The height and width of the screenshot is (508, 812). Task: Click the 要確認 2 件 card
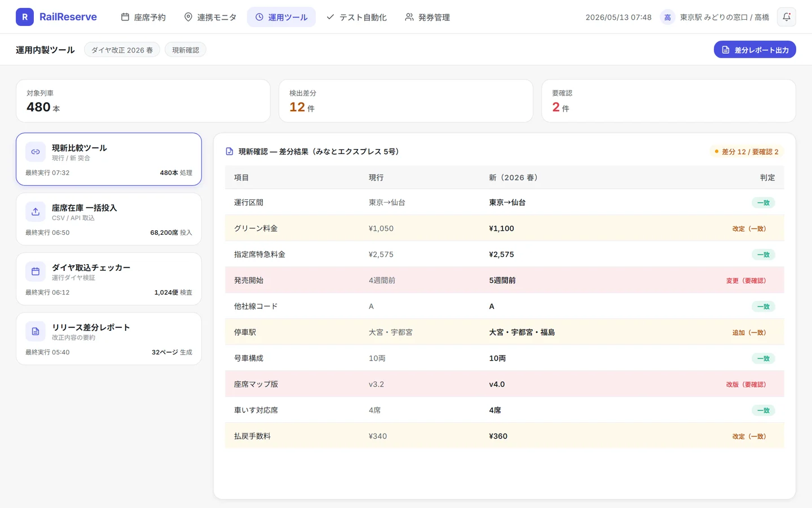(x=669, y=100)
